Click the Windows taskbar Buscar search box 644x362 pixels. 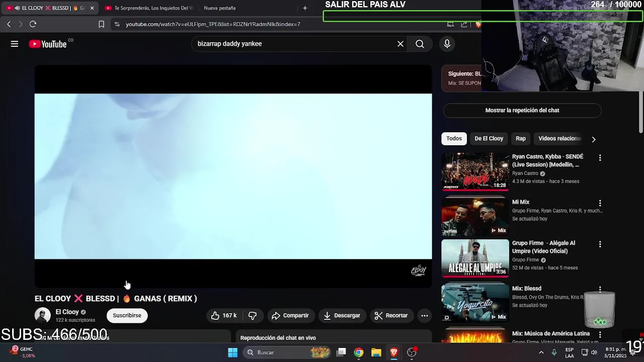click(x=287, y=352)
